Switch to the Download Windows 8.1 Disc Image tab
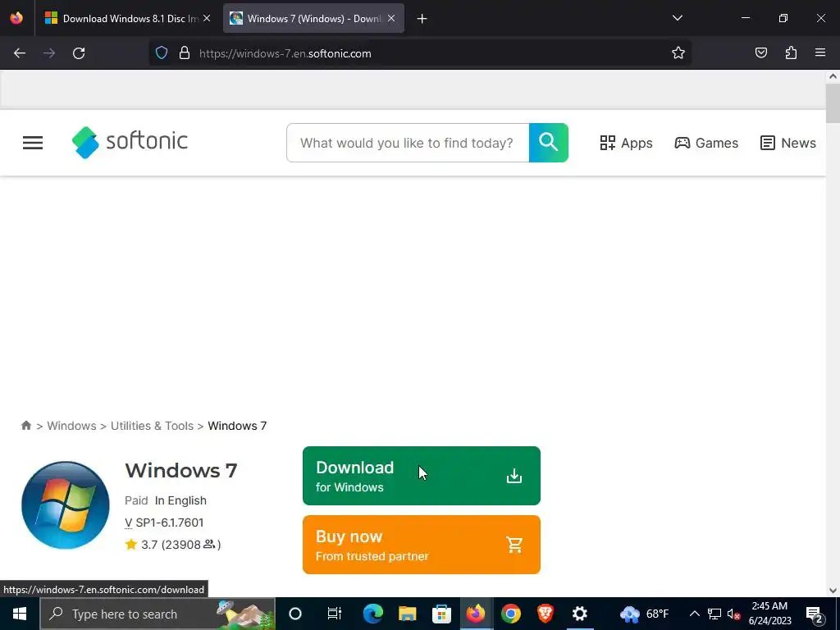840x630 pixels. [x=127, y=19]
